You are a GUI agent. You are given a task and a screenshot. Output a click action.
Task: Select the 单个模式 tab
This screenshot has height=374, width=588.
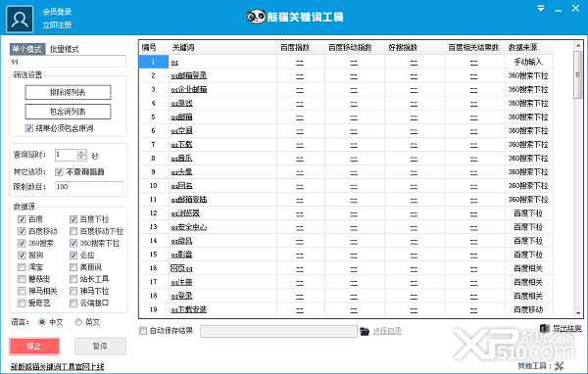27,49
